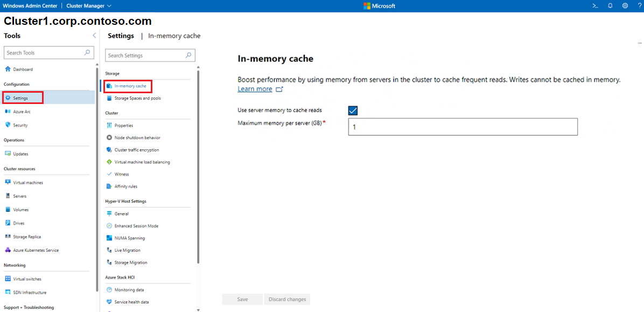
Task: Click the NUMA Spanning icon
Action: click(109, 238)
